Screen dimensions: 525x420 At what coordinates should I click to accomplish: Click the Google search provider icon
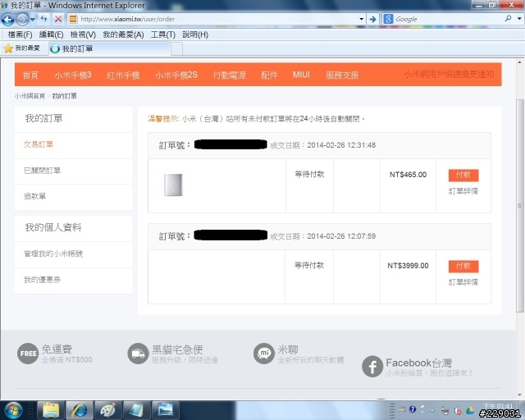388,19
